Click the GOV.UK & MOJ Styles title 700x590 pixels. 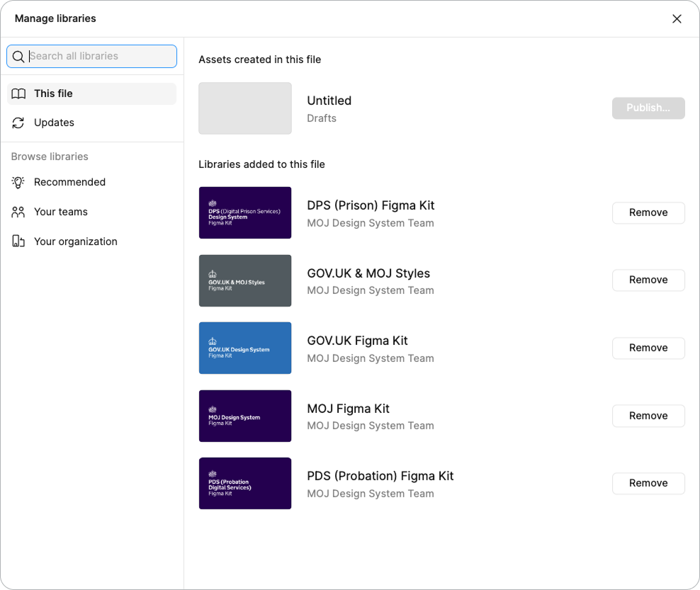(368, 273)
